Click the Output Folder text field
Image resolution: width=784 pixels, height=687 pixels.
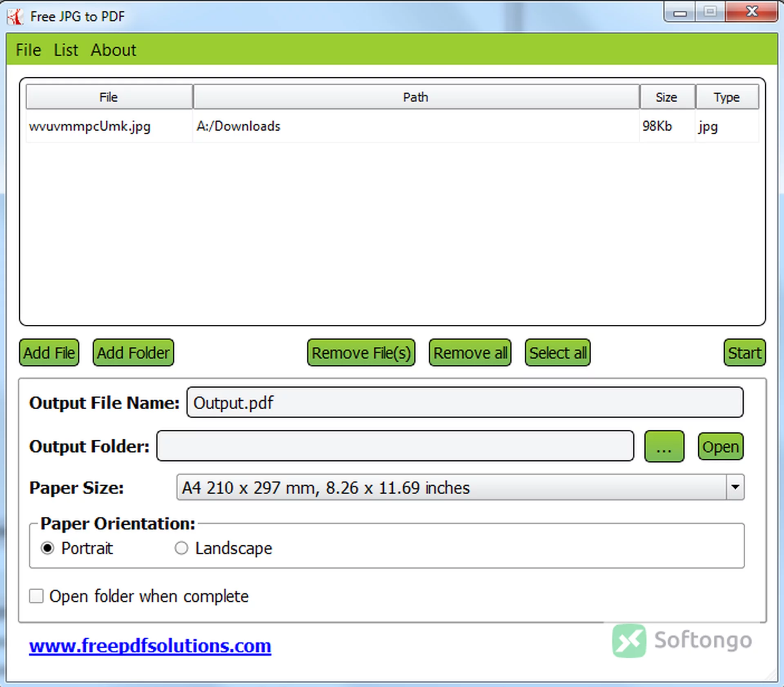point(395,446)
